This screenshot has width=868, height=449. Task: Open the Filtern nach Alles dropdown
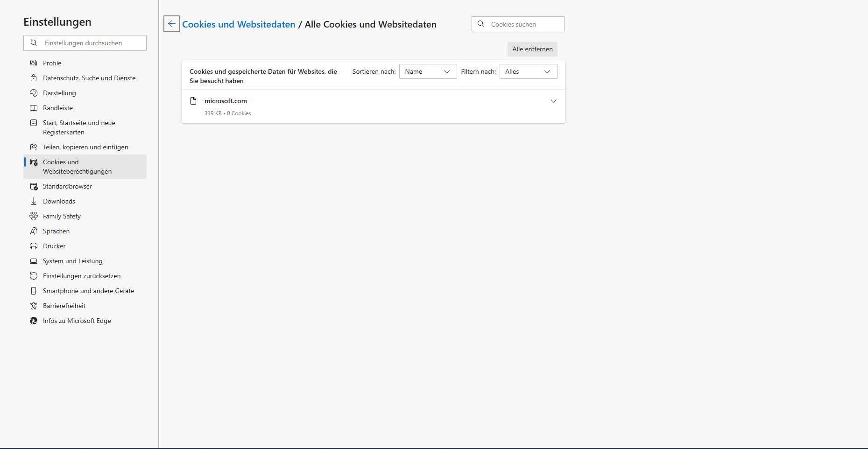pyautogui.click(x=528, y=71)
